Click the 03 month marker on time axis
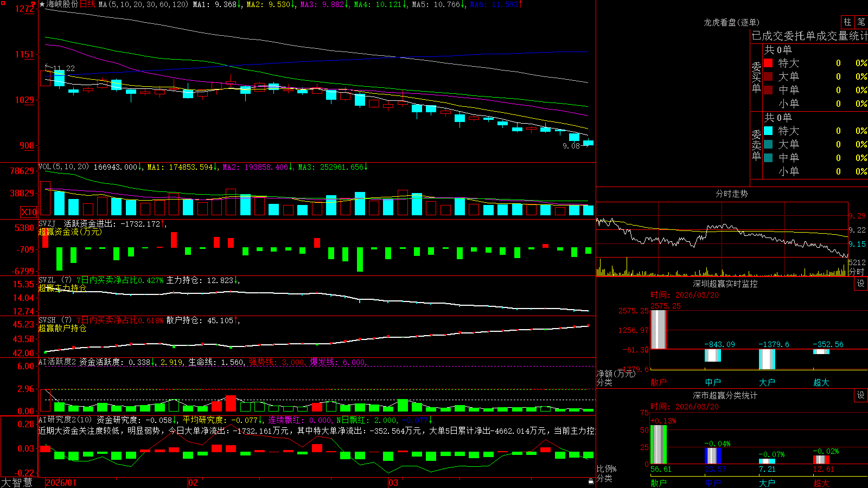Viewport: 868px width, 488px height. (x=393, y=483)
